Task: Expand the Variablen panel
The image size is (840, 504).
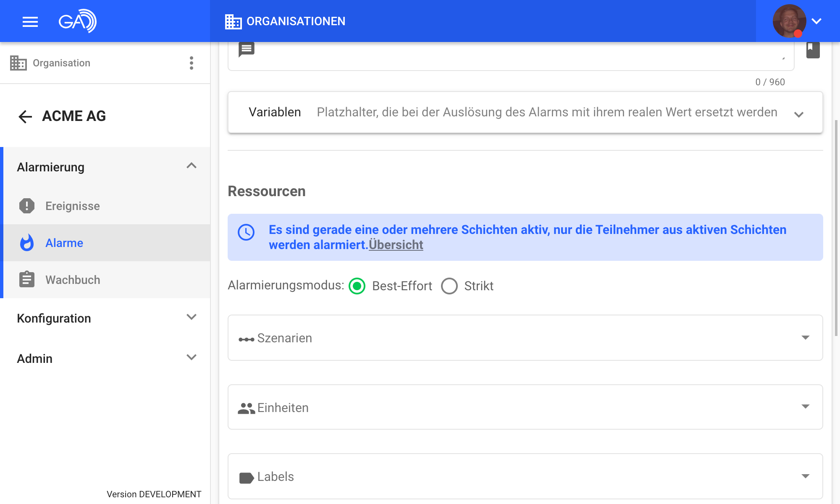Action: (798, 114)
